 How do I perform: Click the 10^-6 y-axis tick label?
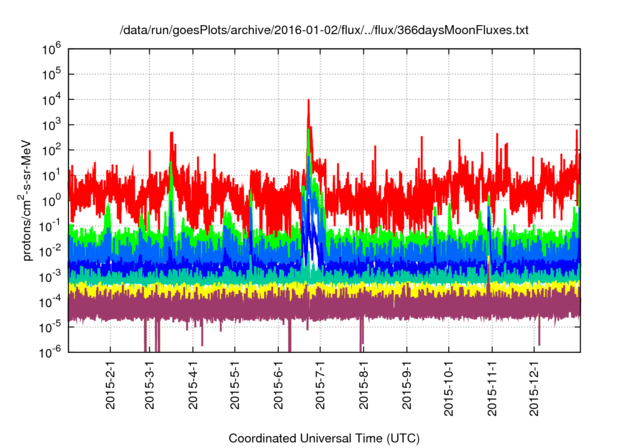50,352
